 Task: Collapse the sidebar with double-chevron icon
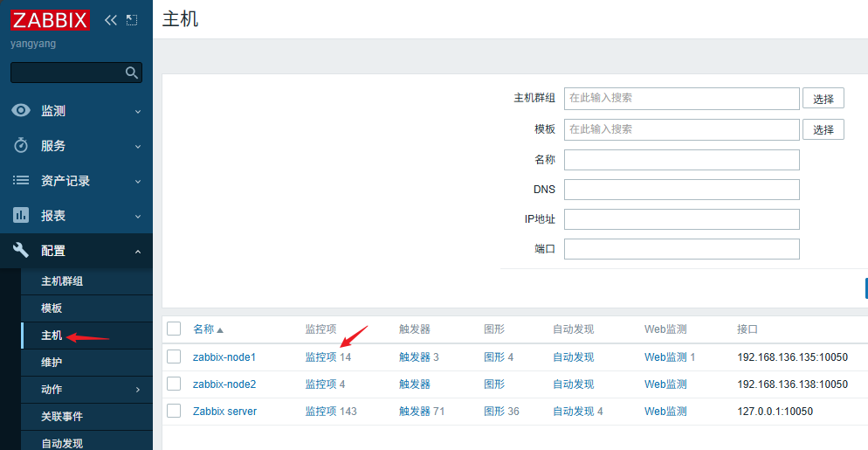[111, 20]
